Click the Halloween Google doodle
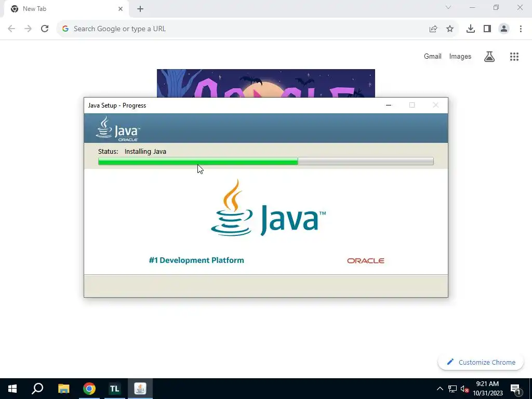The height and width of the screenshot is (399, 532). [265, 83]
